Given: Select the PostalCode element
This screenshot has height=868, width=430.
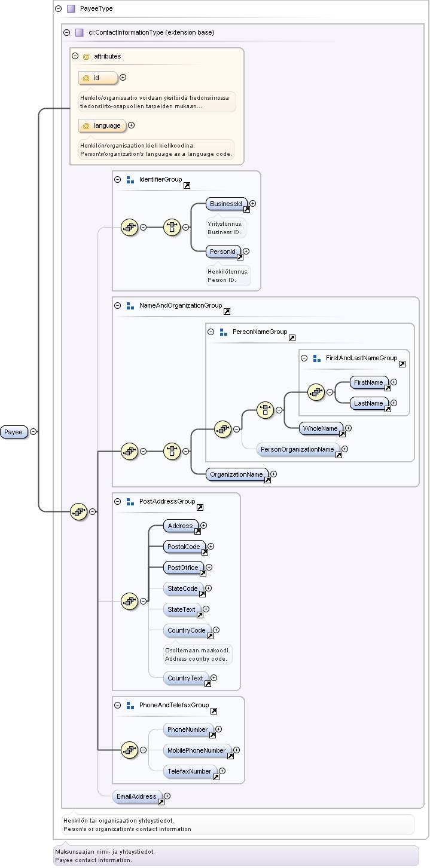Looking at the screenshot, I should click(x=185, y=547).
